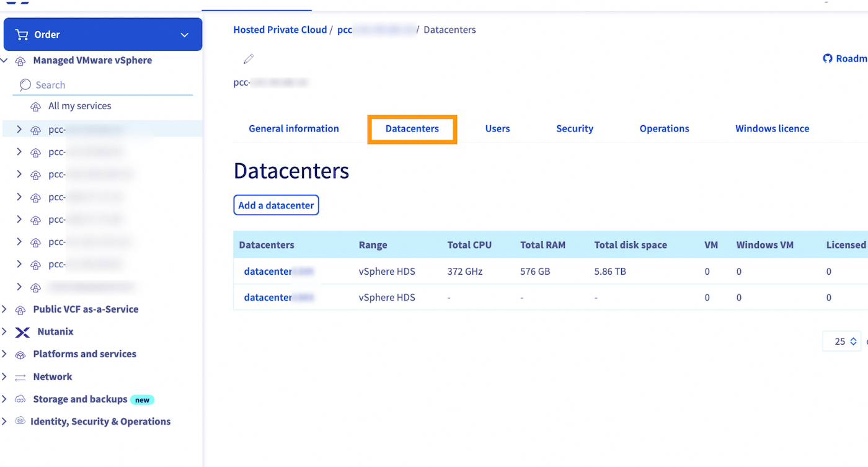The width and height of the screenshot is (868, 467).
Task: Open the first datacenter link in the table
Action: click(x=268, y=271)
